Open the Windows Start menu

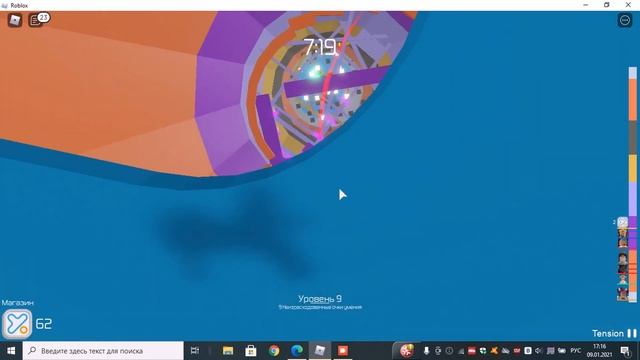[11, 351]
